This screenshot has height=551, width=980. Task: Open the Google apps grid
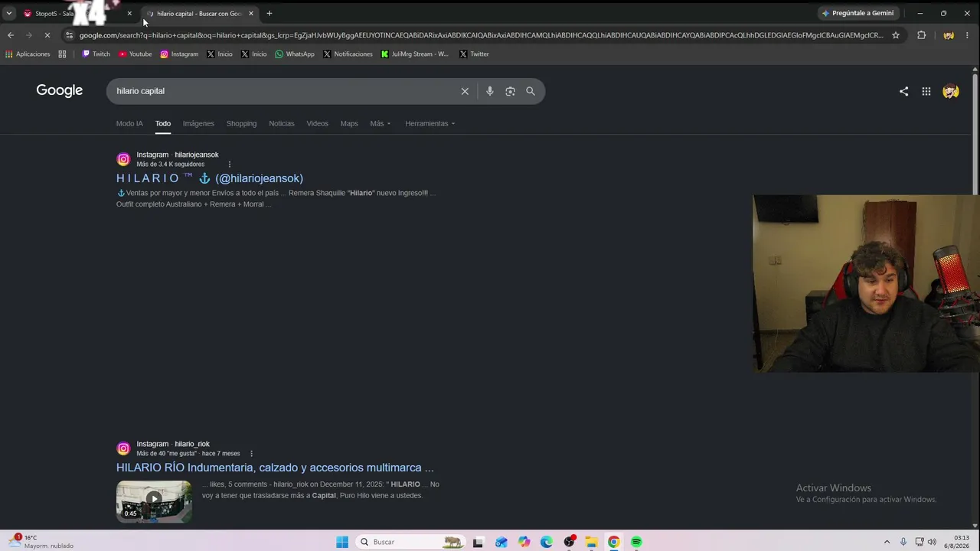point(926,91)
